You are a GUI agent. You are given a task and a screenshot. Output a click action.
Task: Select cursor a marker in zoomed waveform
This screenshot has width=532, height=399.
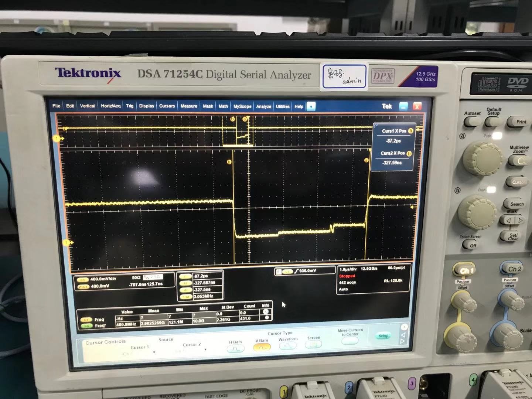click(366, 160)
